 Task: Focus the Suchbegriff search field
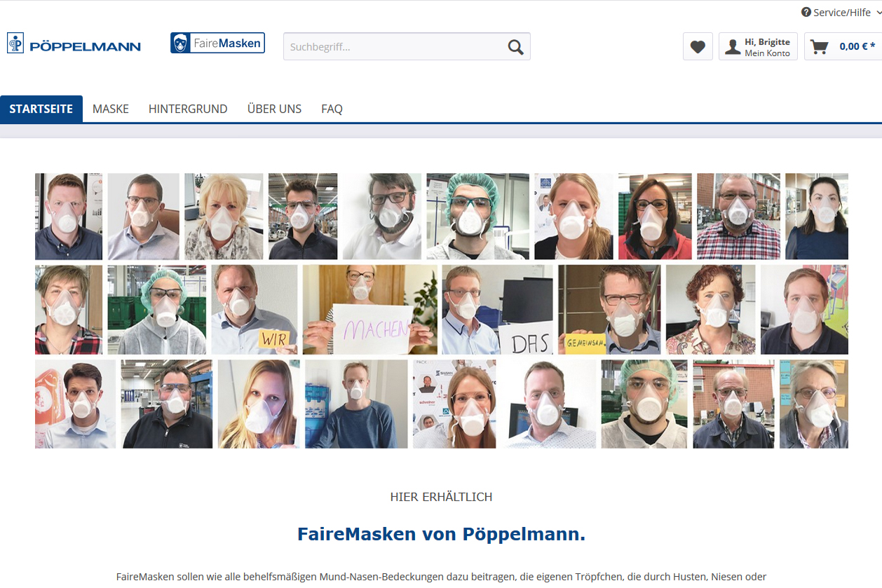coord(407,46)
